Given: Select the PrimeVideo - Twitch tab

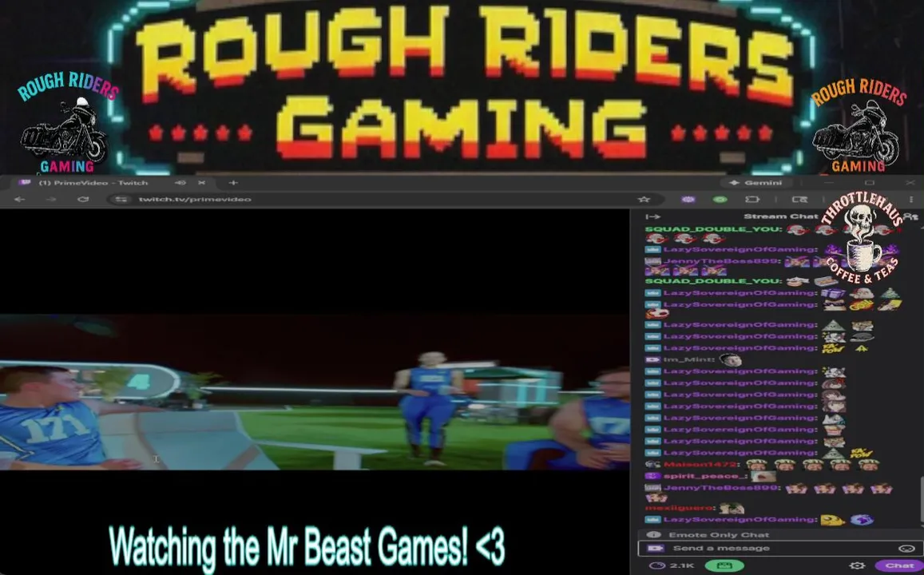Looking at the screenshot, I should click(112, 183).
